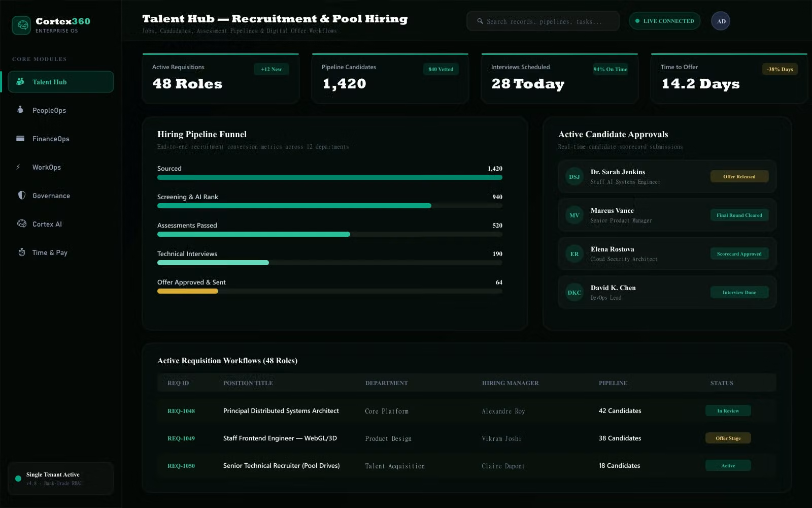The height and width of the screenshot is (508, 812).
Task: Click the 42 Candidates pipeline cell
Action: click(x=620, y=410)
